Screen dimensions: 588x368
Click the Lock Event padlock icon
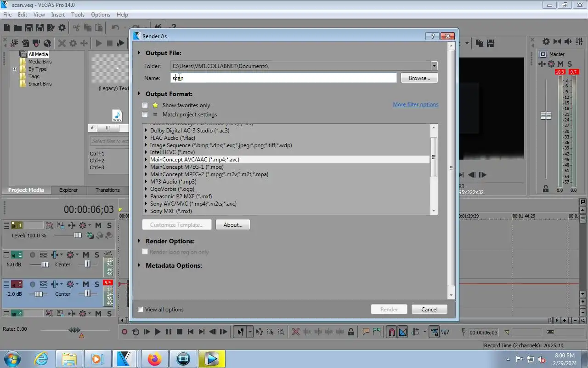click(x=351, y=332)
